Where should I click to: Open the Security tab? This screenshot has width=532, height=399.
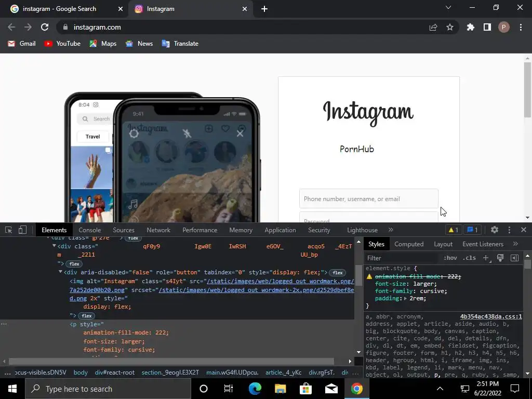(319, 230)
